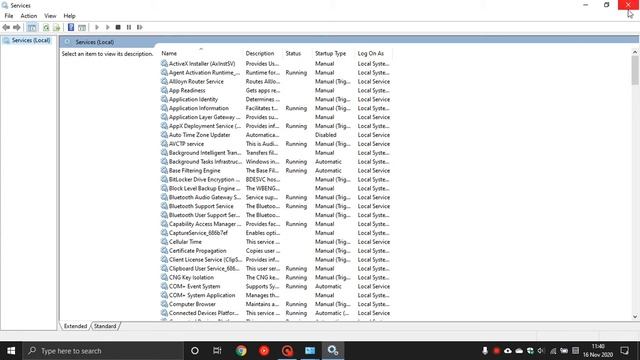The width and height of the screenshot is (640, 360).
Task: Click the scrollbar down arrow in services list
Action: (x=635, y=317)
